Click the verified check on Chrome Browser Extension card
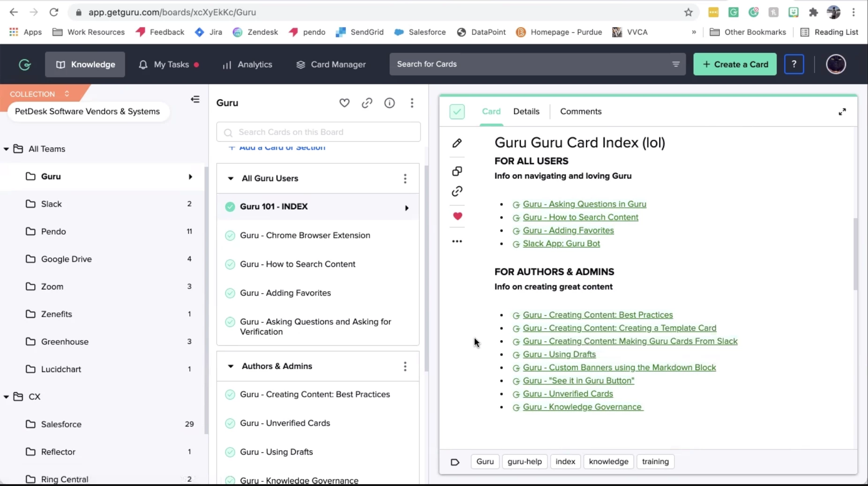The image size is (868, 486). [230, 235]
